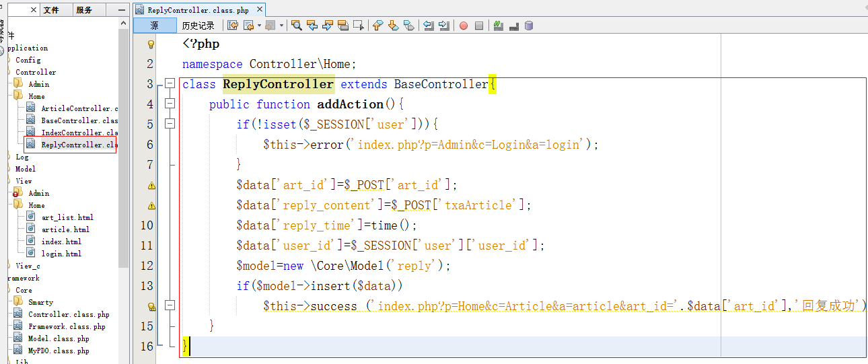Toggle bookmark using the toolbar bookmark icon
The image size is (868, 364).
[x=409, y=26]
